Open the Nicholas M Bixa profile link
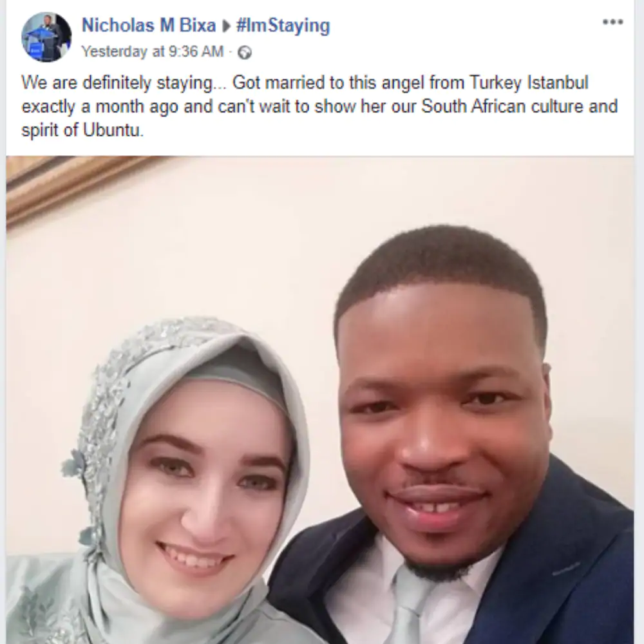The height and width of the screenshot is (644, 644). (x=149, y=26)
